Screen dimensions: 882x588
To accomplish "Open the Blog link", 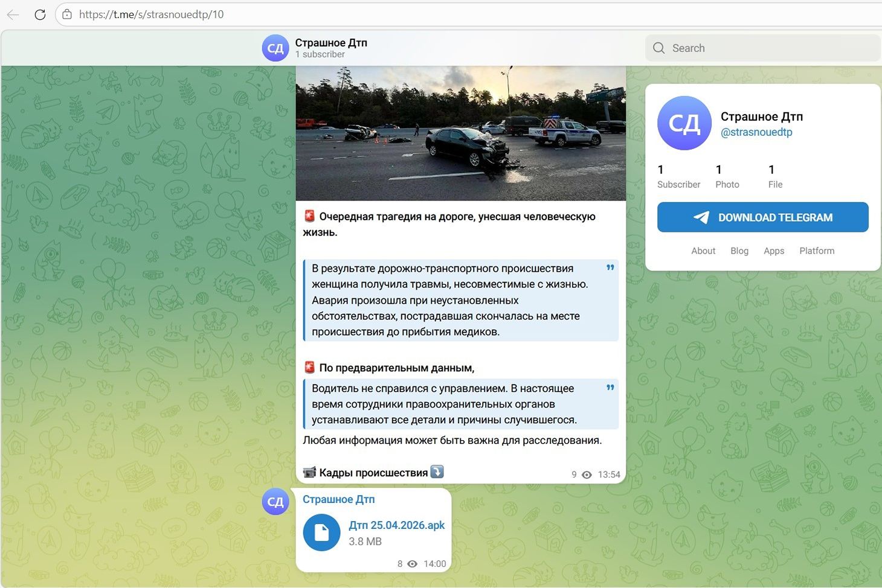I will (x=739, y=251).
